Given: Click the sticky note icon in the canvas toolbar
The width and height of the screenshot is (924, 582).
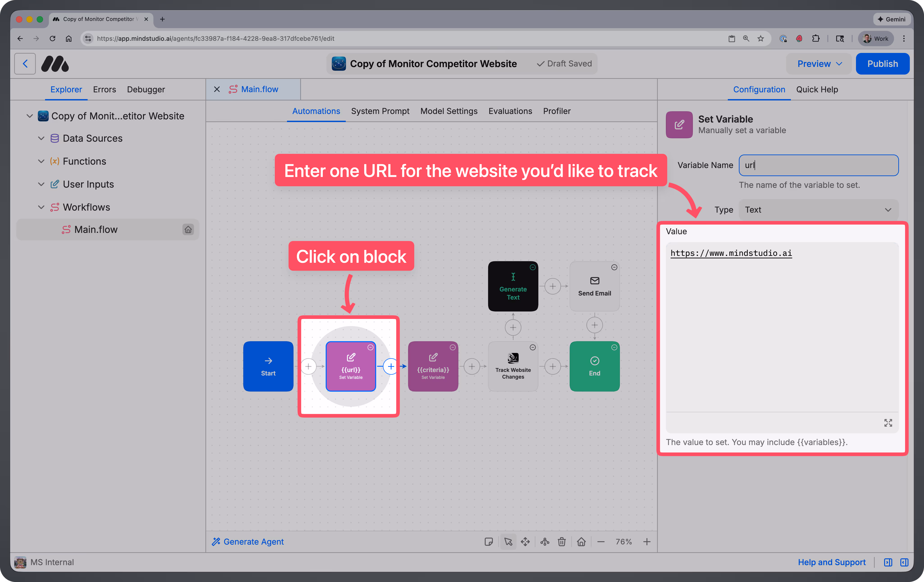Looking at the screenshot, I should click(x=489, y=542).
